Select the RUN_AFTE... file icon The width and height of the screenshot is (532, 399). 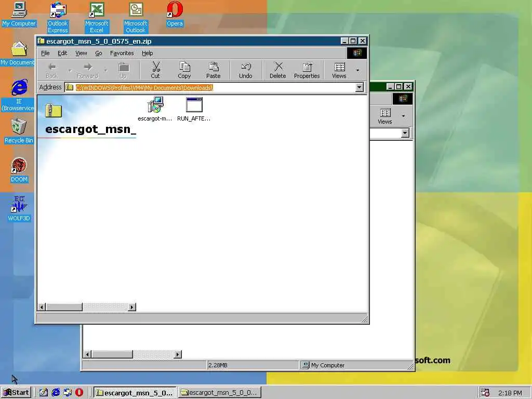click(x=194, y=109)
